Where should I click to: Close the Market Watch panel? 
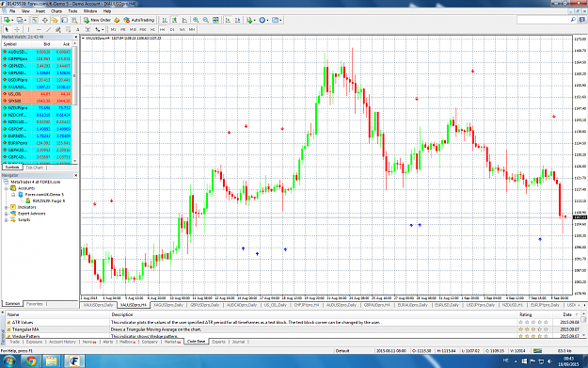point(75,37)
